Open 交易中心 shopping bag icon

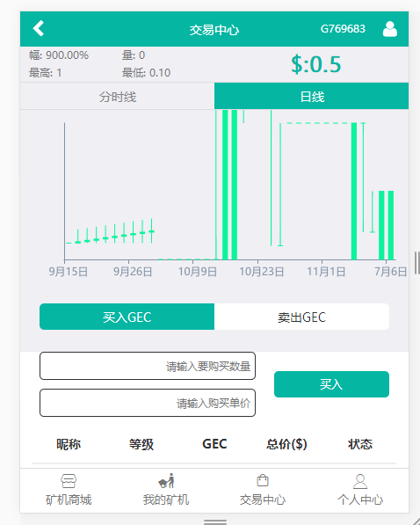263,480
